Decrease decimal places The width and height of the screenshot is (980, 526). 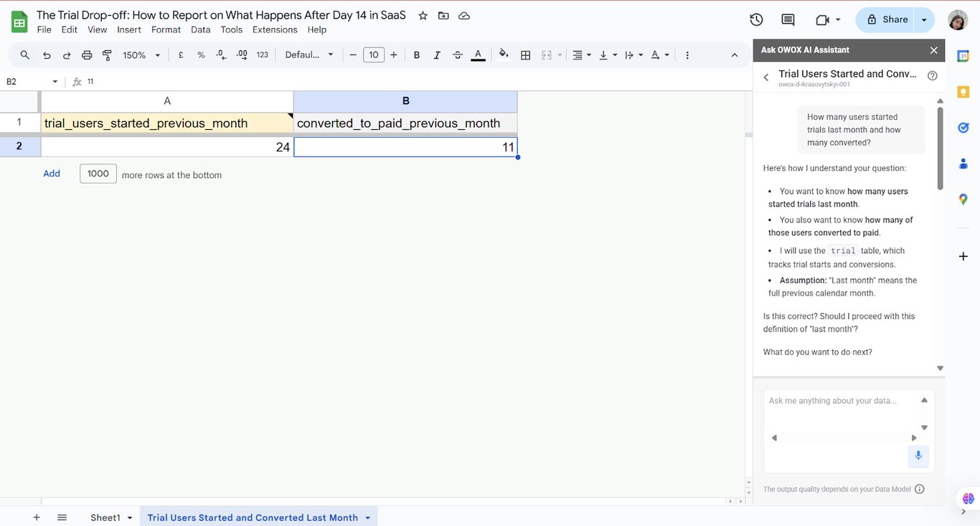coord(221,55)
